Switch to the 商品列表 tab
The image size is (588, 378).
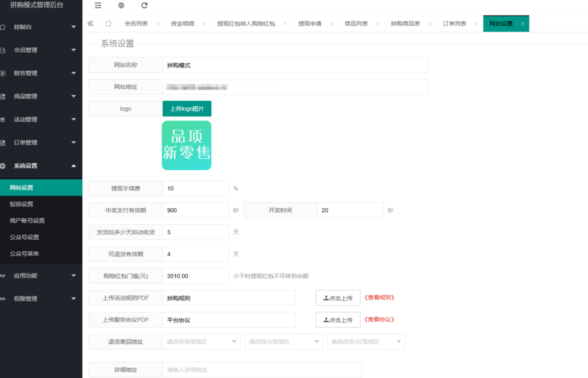(x=355, y=24)
